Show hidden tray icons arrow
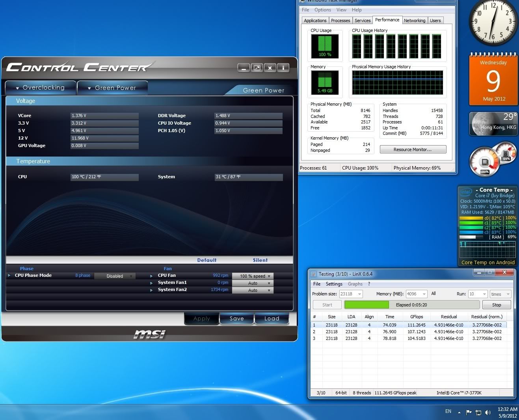 point(459,413)
